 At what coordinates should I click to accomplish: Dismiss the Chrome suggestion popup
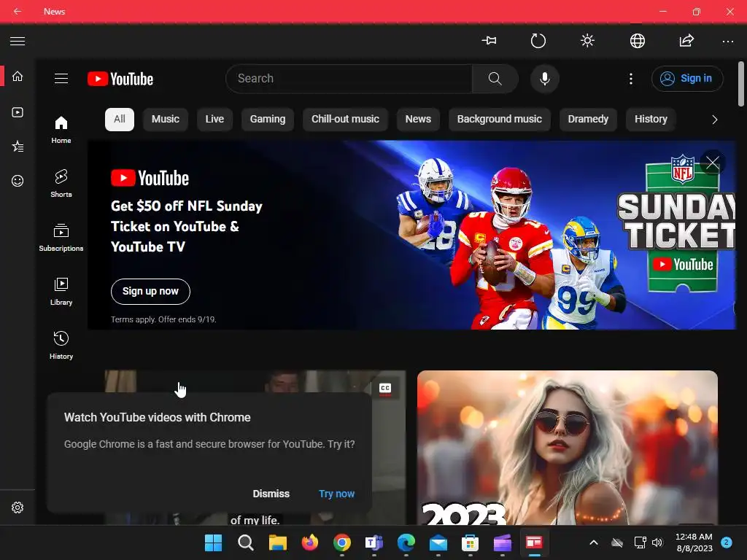[271, 494]
